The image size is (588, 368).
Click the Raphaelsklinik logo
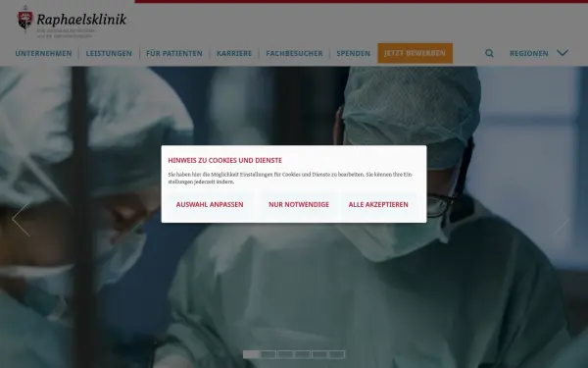[72, 22]
